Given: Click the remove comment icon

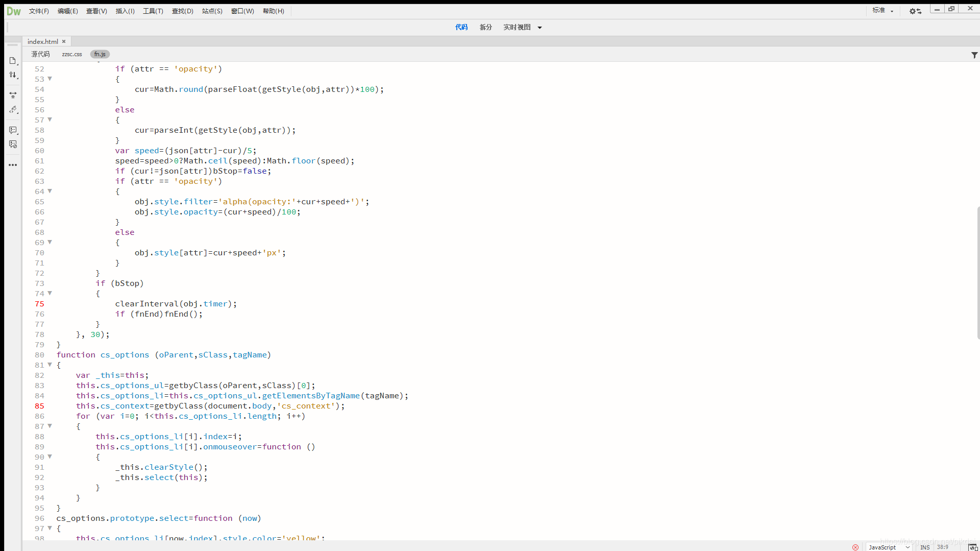Looking at the screenshot, I should tap(13, 145).
